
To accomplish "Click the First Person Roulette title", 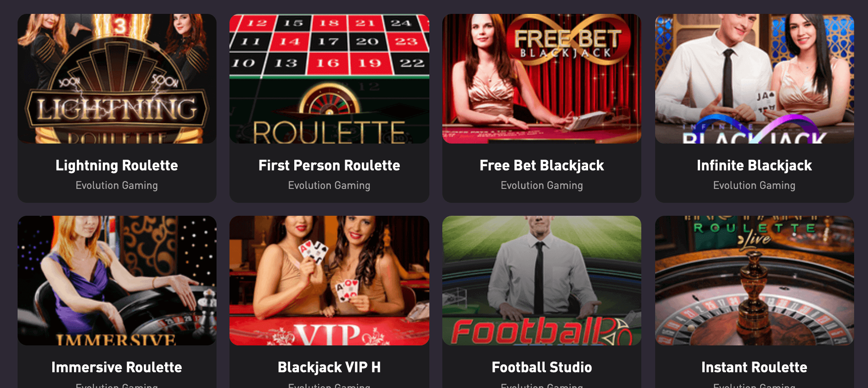I will point(329,165).
